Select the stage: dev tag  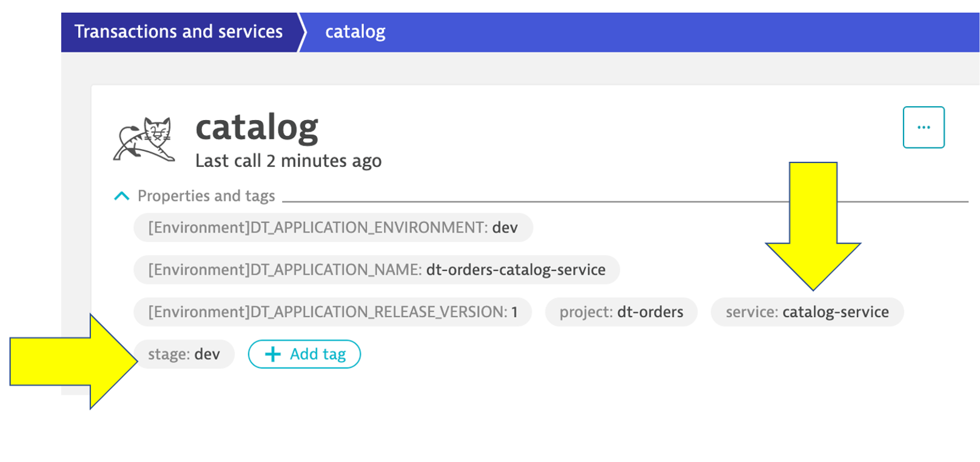click(184, 354)
